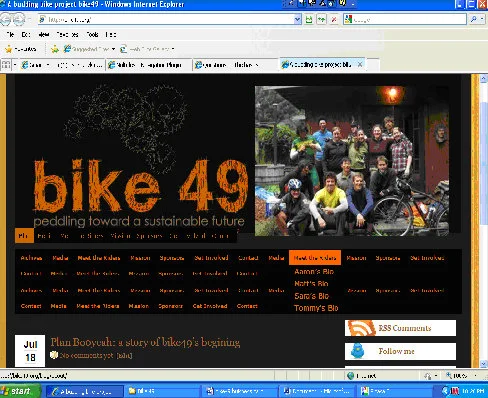Open the zoom level dropdown in status bar

(476, 376)
